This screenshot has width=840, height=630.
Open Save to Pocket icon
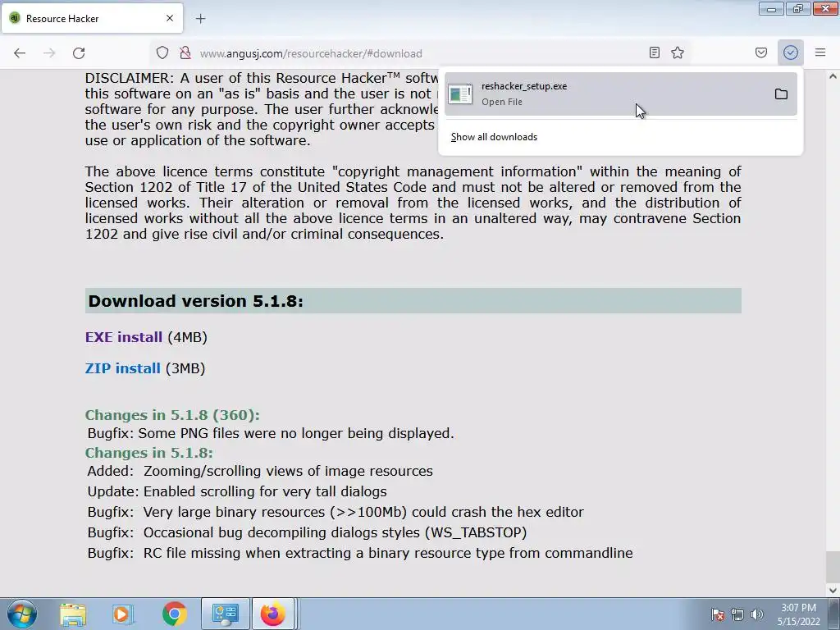(x=760, y=52)
